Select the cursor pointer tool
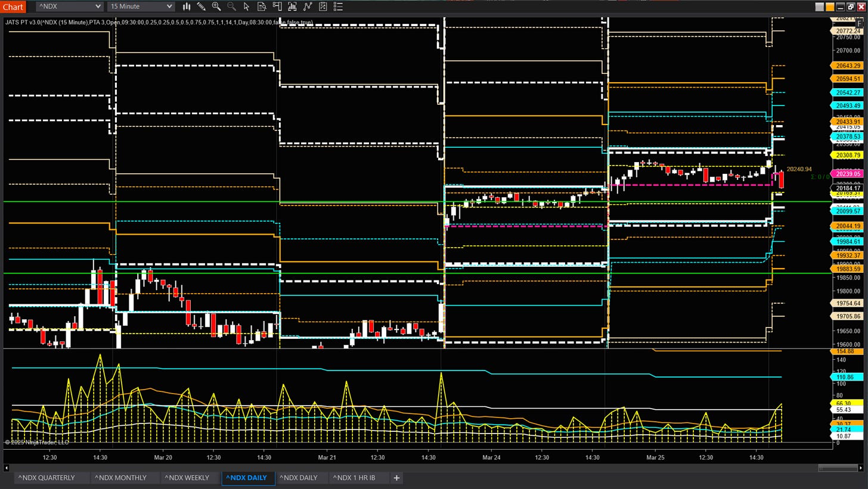Viewport: 868px width, 489px height. pyautogui.click(x=247, y=7)
